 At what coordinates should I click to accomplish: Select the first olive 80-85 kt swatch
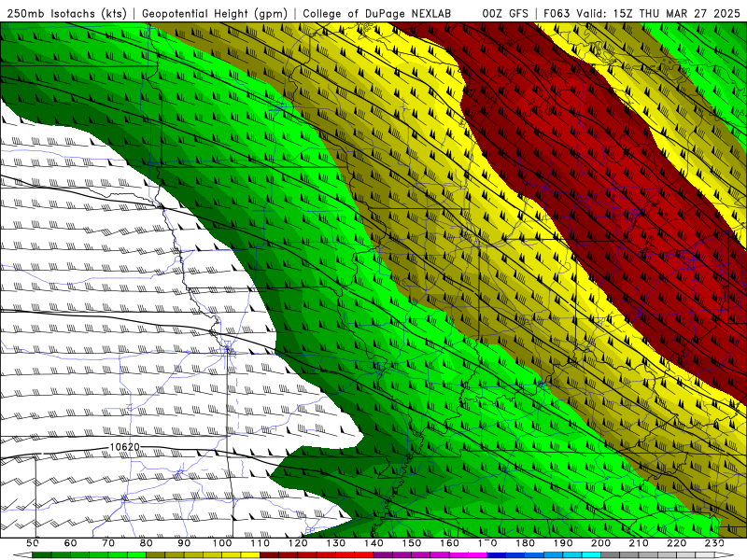[x=155, y=554]
